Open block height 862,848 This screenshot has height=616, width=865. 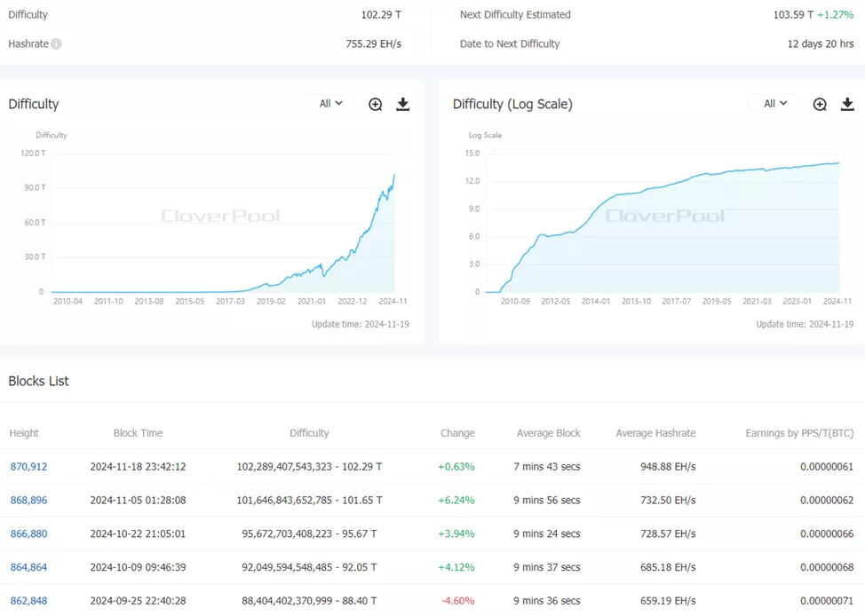[28, 601]
